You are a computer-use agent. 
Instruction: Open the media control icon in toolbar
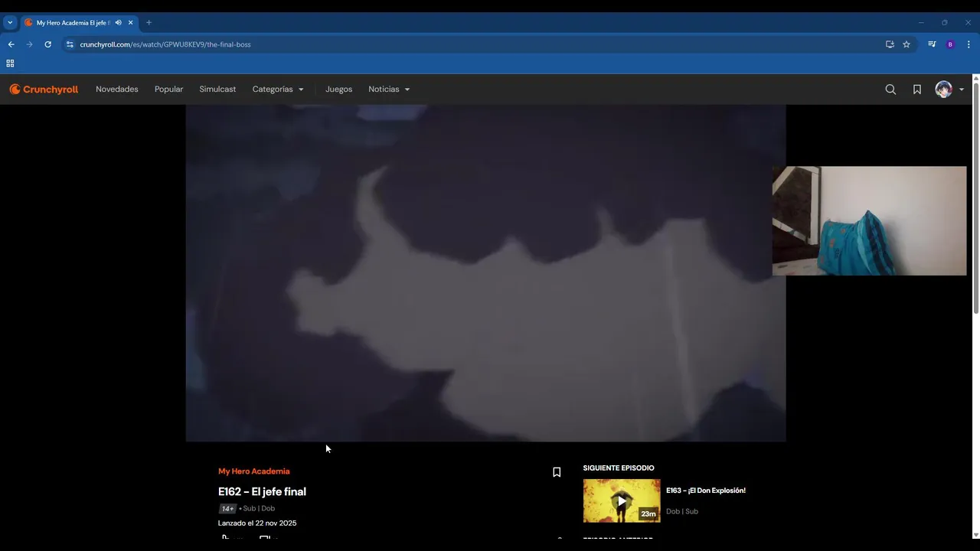932,44
